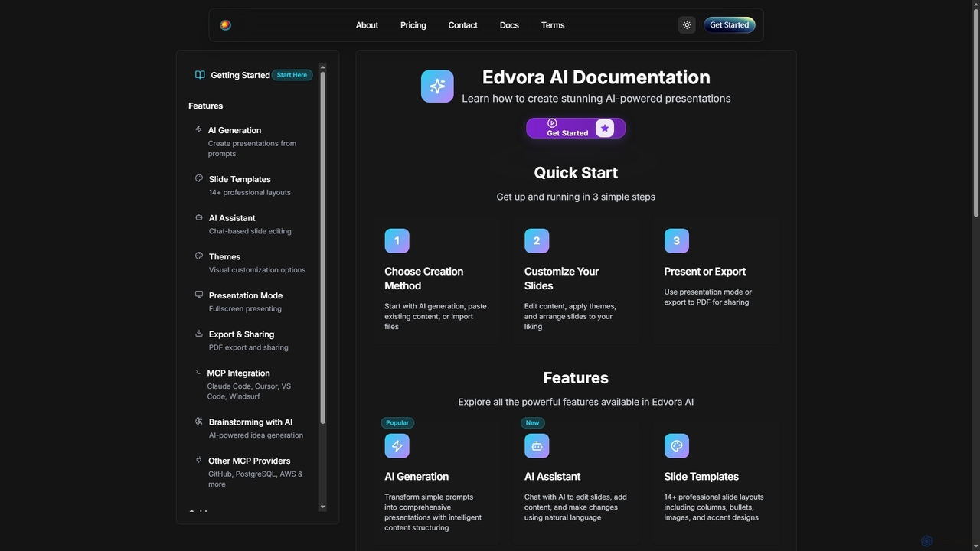Click the Presentation Mode monitor icon
Screen dimensions: 980x551
pos(199,295)
